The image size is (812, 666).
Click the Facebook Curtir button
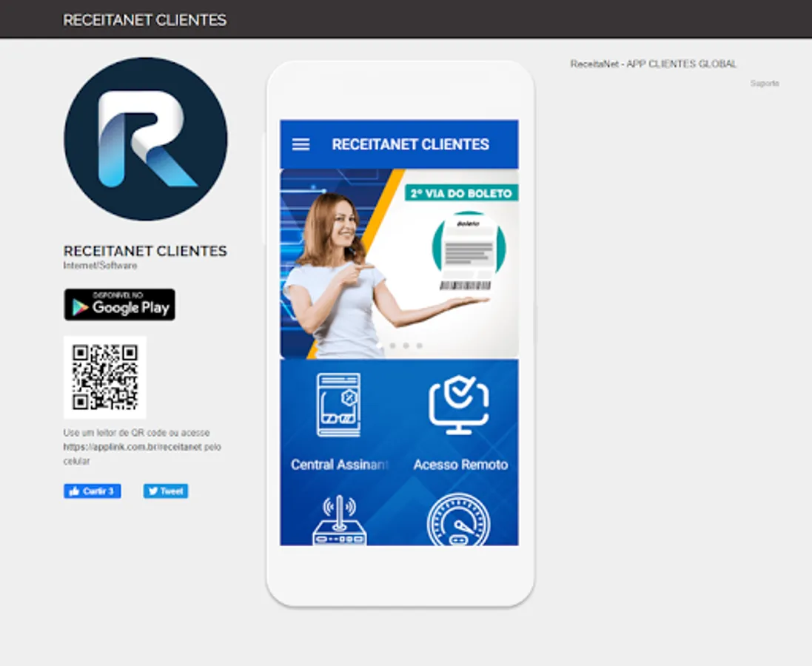(x=93, y=491)
